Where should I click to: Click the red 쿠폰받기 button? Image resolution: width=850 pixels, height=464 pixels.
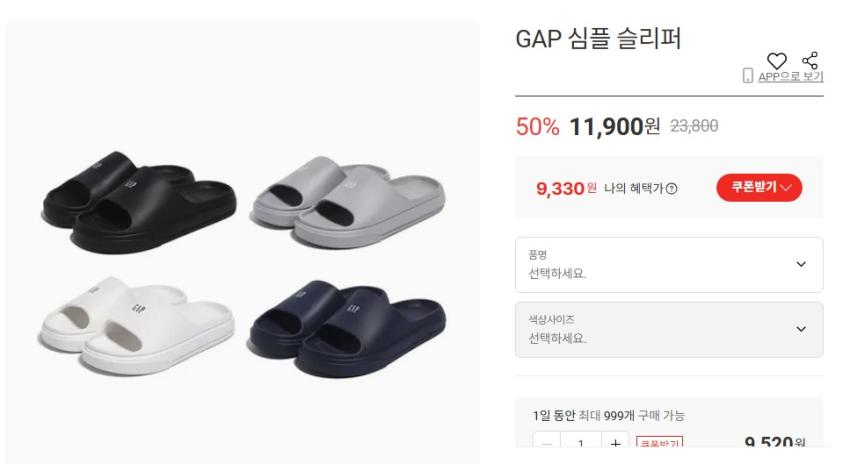759,188
